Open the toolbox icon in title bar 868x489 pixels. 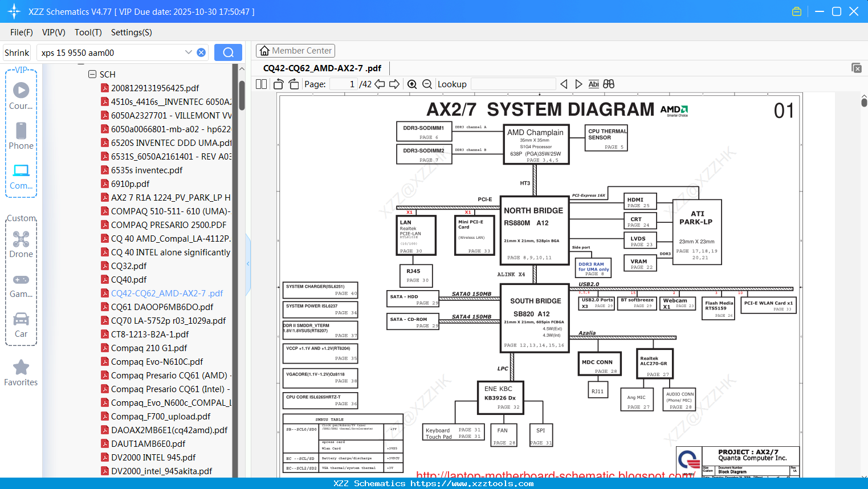(797, 11)
